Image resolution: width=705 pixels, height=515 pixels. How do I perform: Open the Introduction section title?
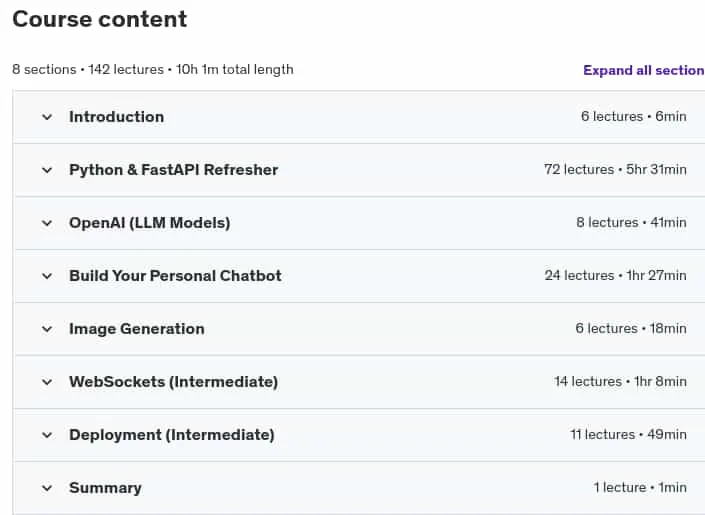(x=116, y=117)
